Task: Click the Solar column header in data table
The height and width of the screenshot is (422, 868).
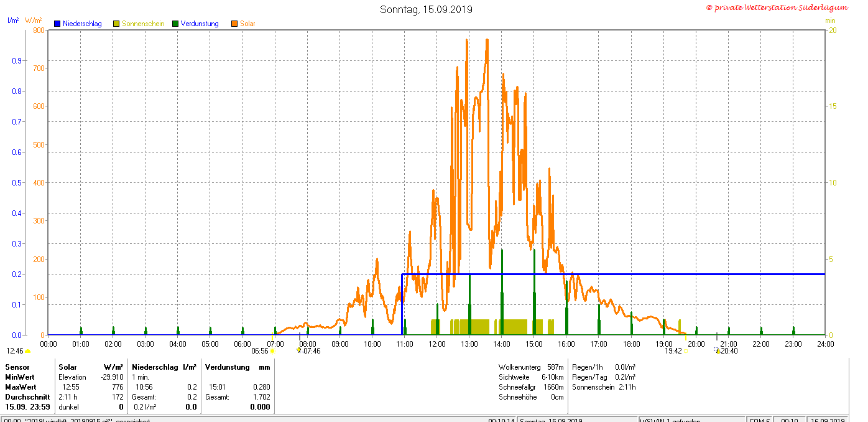Action: (67, 367)
